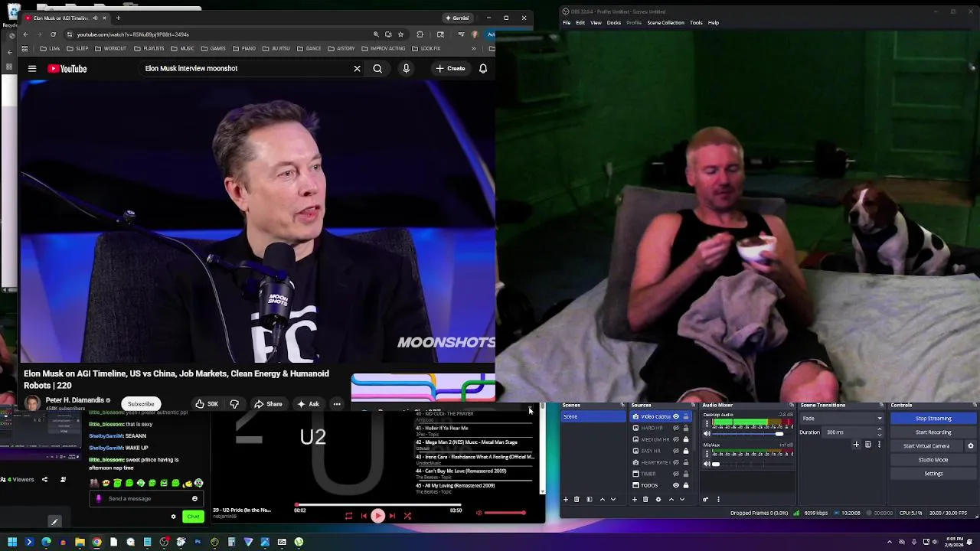Open the Fade transition dropdown

coord(841,419)
